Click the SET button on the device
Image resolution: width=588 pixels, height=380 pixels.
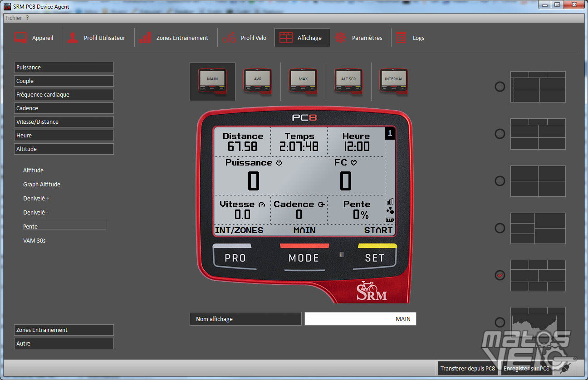pos(375,258)
